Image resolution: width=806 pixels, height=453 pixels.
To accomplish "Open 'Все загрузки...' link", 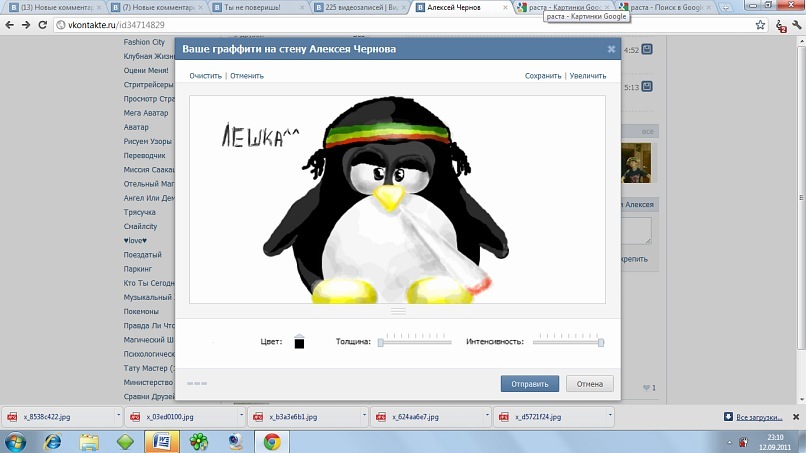I will pos(759,417).
